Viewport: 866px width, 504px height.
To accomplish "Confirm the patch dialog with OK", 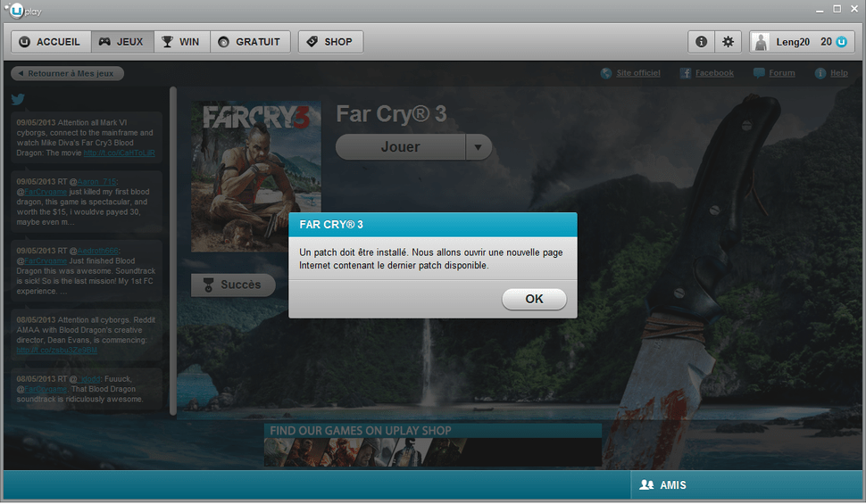I will tap(534, 299).
